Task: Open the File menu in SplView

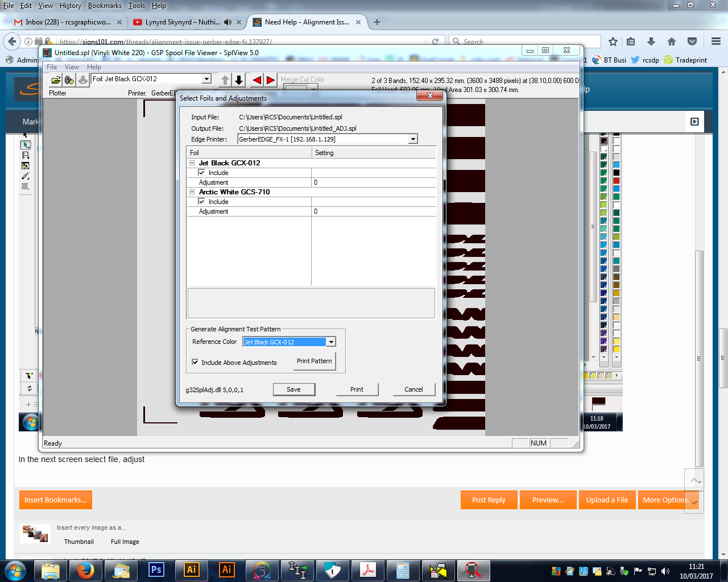Action: tap(52, 67)
